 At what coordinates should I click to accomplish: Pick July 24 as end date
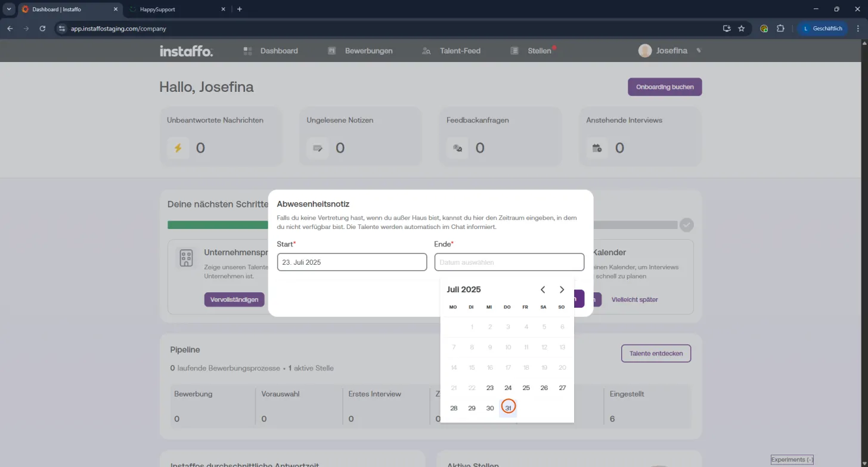[x=508, y=388]
